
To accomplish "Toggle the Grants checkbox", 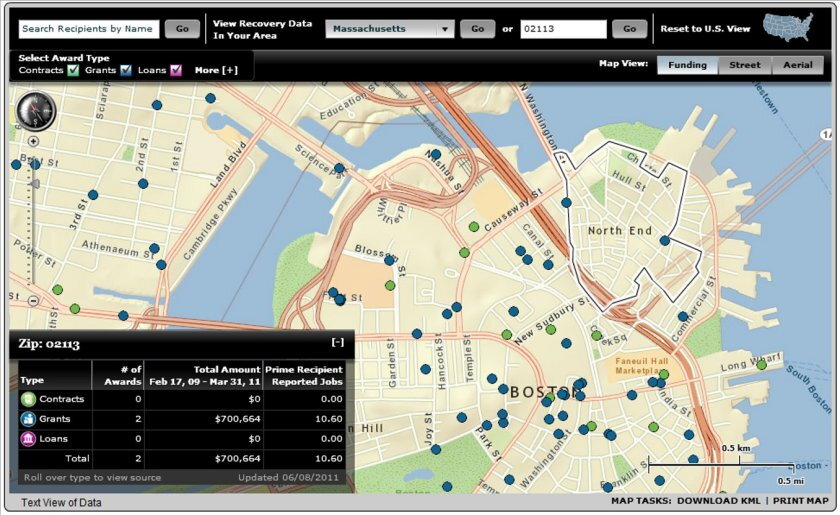I will pyautogui.click(x=126, y=70).
